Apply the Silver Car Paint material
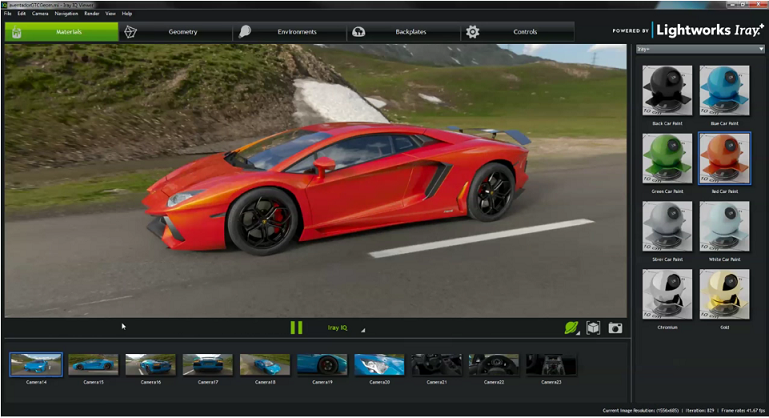Image resolution: width=769 pixels, height=418 pixels. point(667,226)
